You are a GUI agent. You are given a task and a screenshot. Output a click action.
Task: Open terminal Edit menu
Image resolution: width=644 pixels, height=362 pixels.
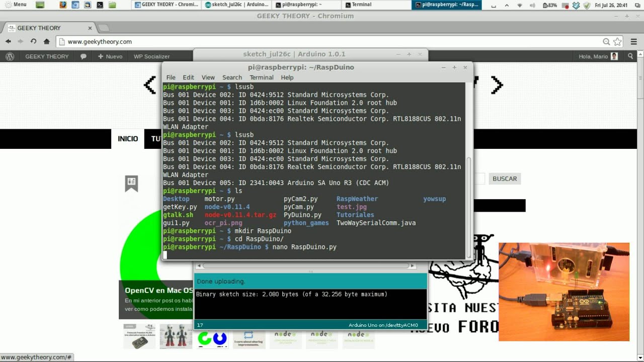point(188,77)
